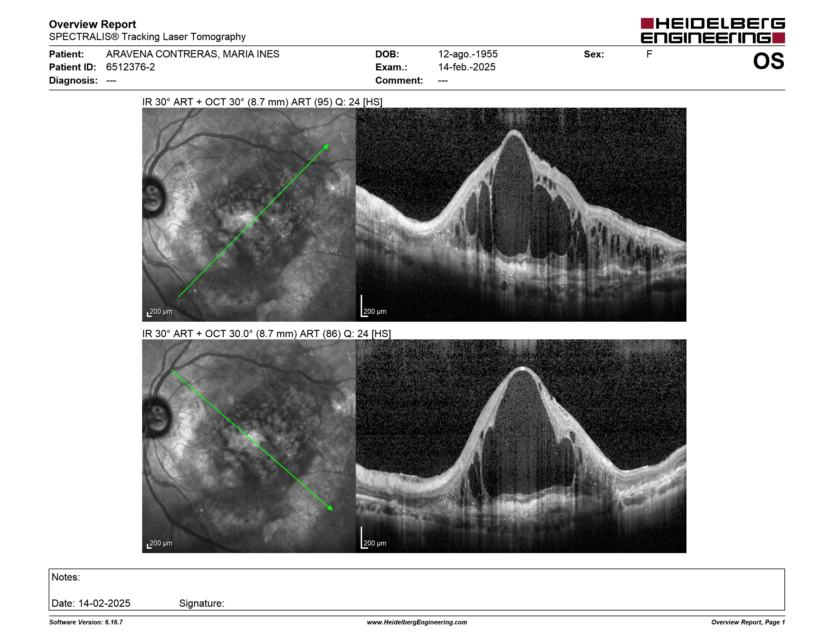
Task: Click the SPECTRALIS® Tracking Laser Tomography subtitle
Action: pyautogui.click(x=147, y=37)
